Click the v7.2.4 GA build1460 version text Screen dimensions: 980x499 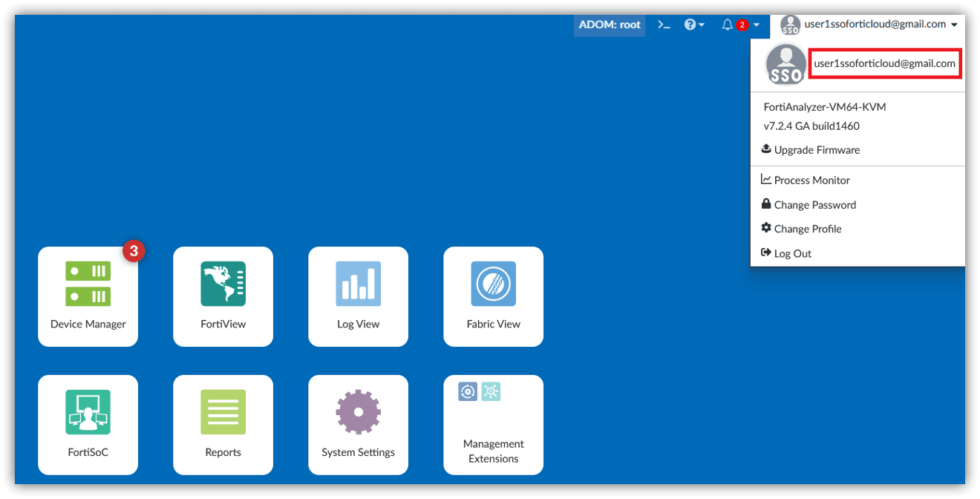click(x=811, y=126)
